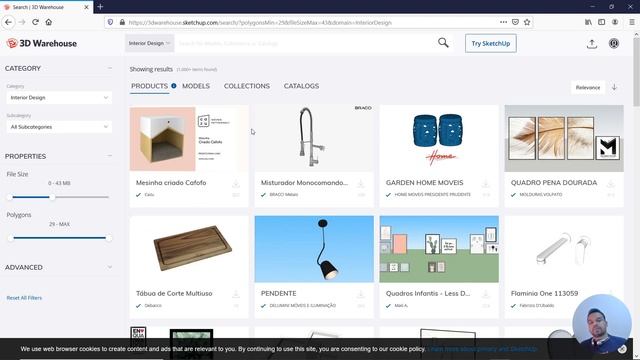Open the black pendant lamp thumbnail
Viewport: 640px width, 360px height.
pos(314,249)
